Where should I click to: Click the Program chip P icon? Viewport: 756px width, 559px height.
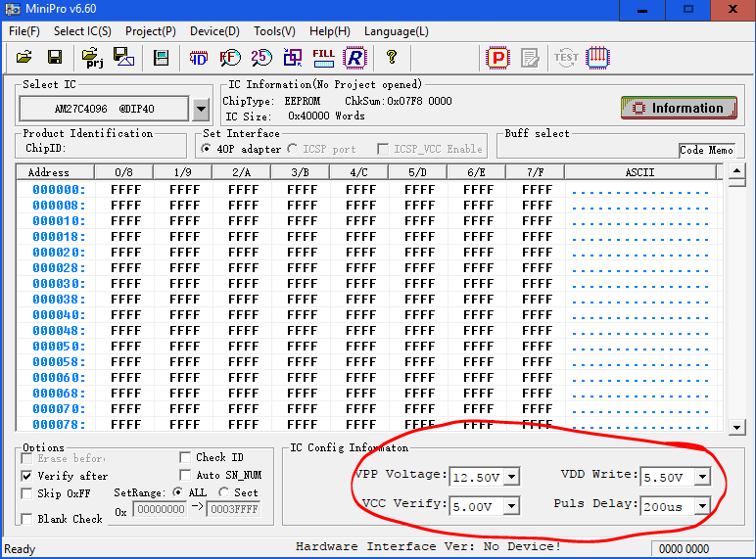498,58
